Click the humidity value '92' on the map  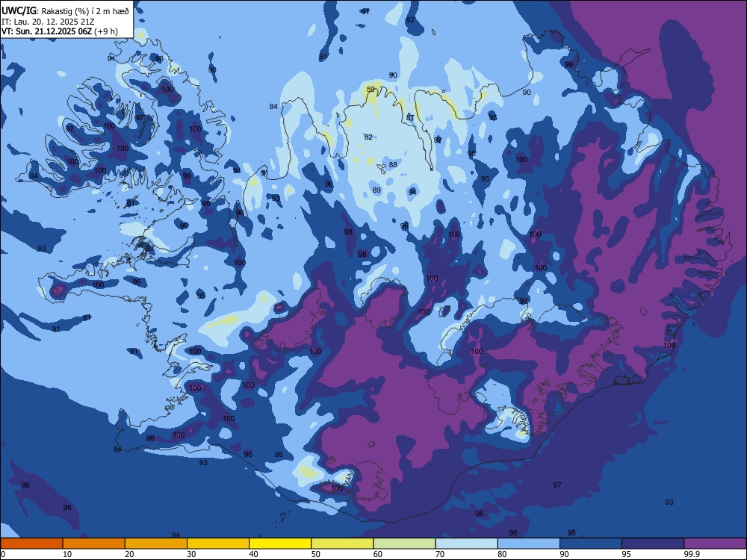tap(409, 20)
